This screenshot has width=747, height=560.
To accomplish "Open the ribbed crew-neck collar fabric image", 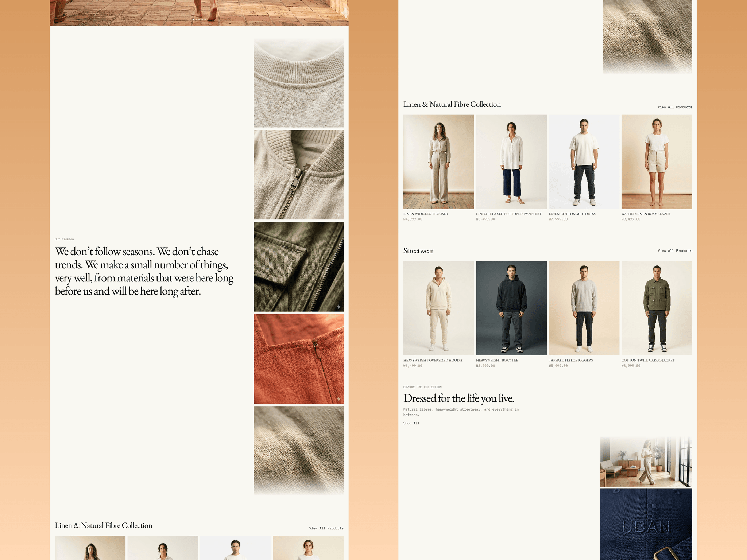I will (x=298, y=83).
